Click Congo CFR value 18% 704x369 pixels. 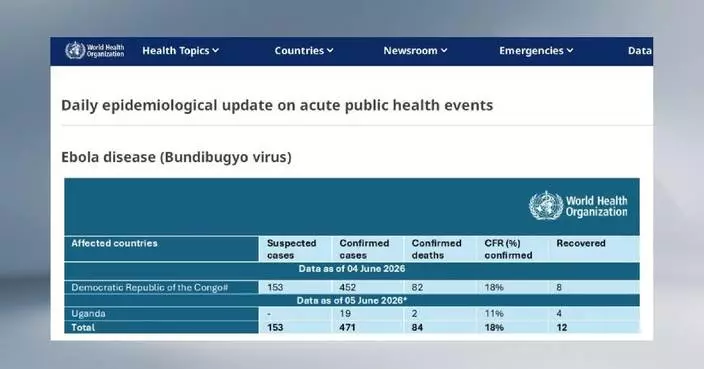(494, 287)
